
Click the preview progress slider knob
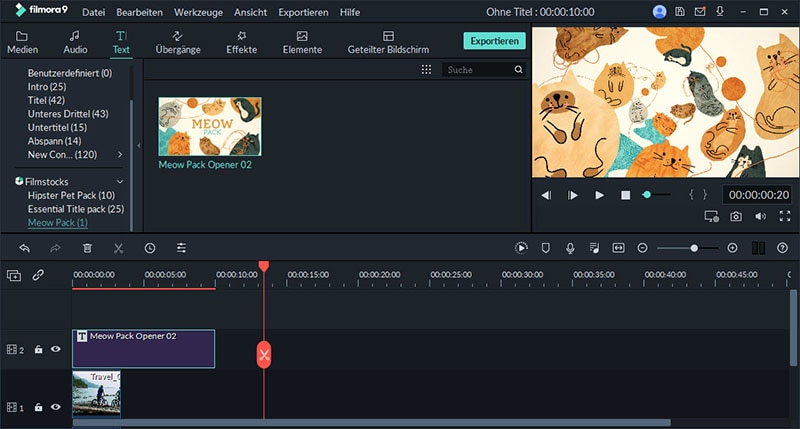[647, 194]
